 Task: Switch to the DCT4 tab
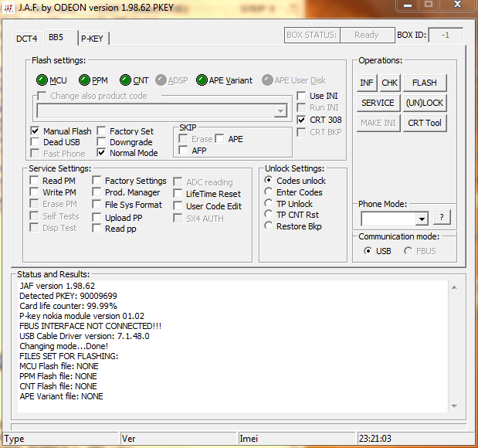(27, 39)
